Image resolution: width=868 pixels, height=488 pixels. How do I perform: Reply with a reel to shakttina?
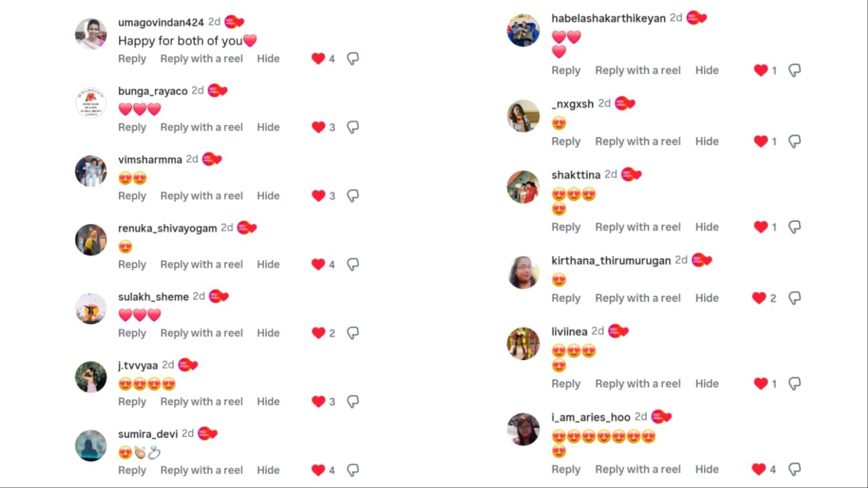[638, 227]
